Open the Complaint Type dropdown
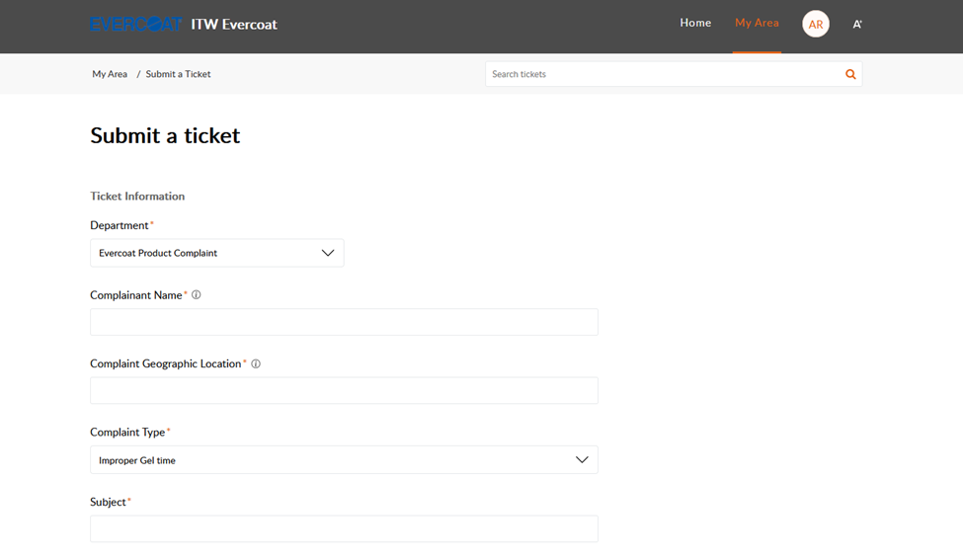 click(x=344, y=460)
